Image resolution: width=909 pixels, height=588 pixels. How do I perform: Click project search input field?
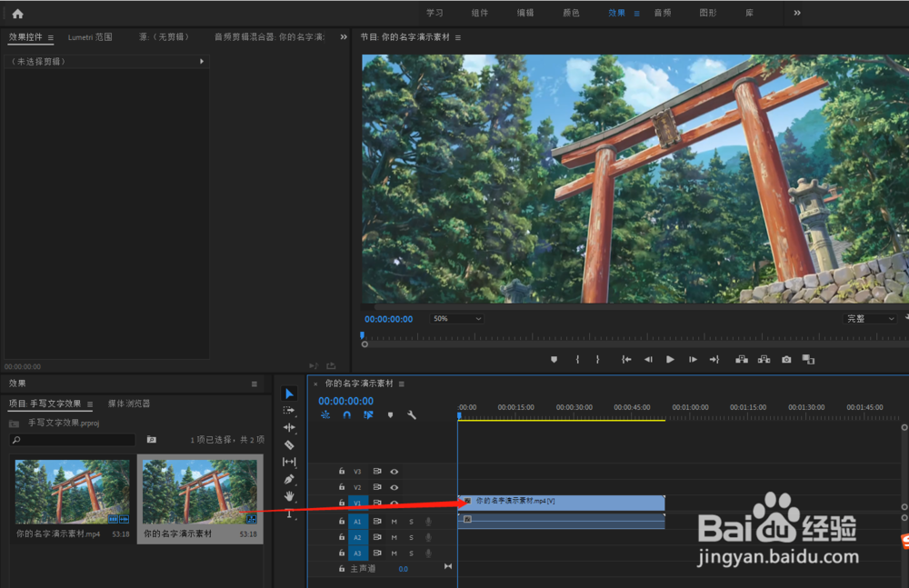73,440
